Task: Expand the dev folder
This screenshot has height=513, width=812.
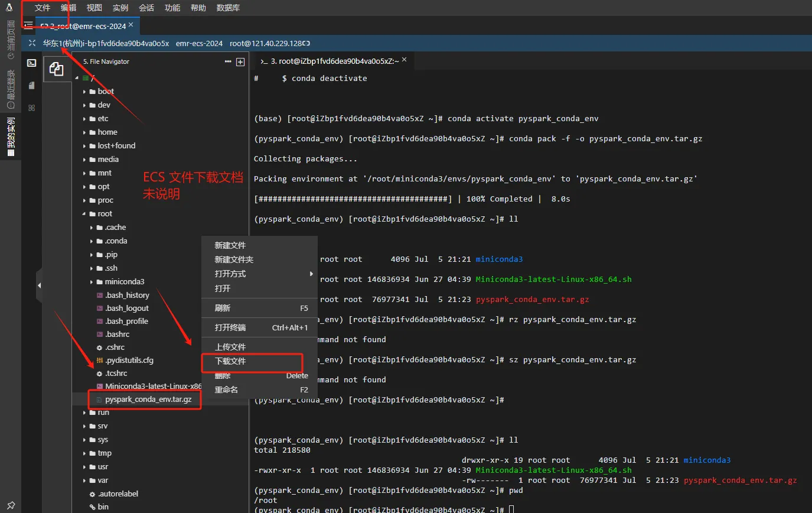Action: (x=84, y=105)
